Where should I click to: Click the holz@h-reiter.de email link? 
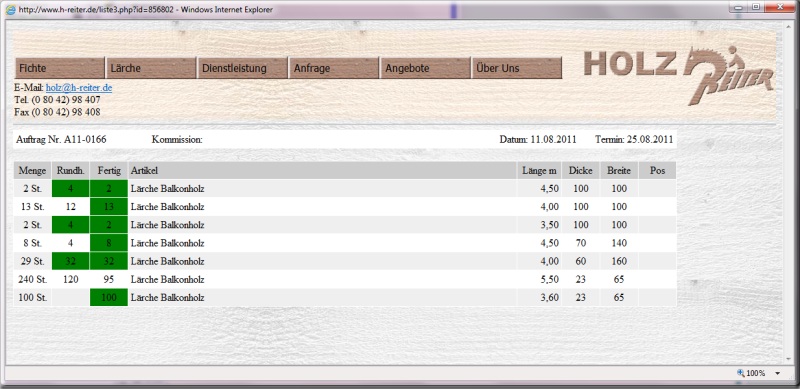pyautogui.click(x=79, y=88)
